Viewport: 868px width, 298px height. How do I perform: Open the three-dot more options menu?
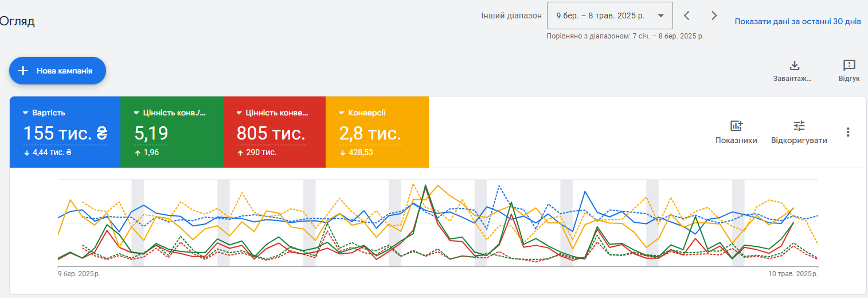(848, 132)
